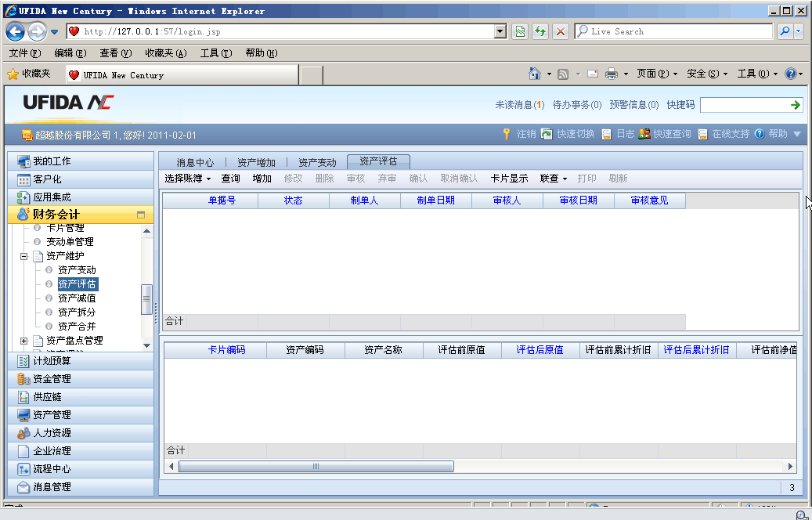This screenshot has height=520, width=812.
Task: Click the IE Back navigation button
Action: click(16, 31)
